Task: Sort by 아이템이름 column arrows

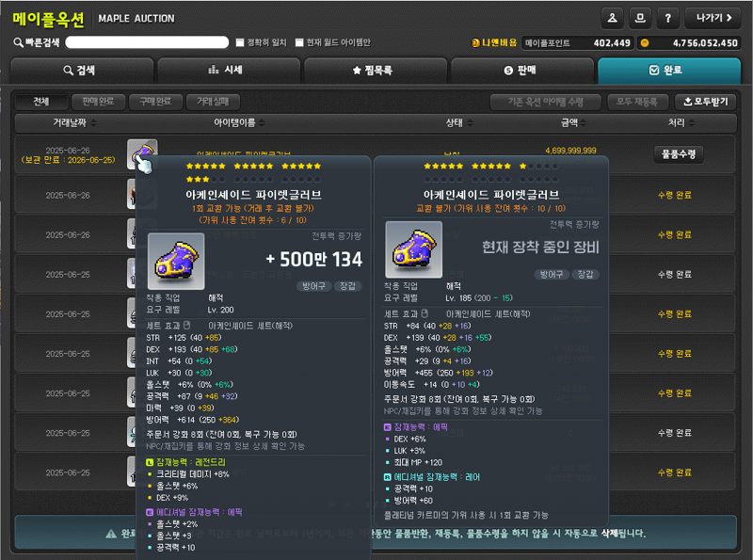Action: (262, 123)
